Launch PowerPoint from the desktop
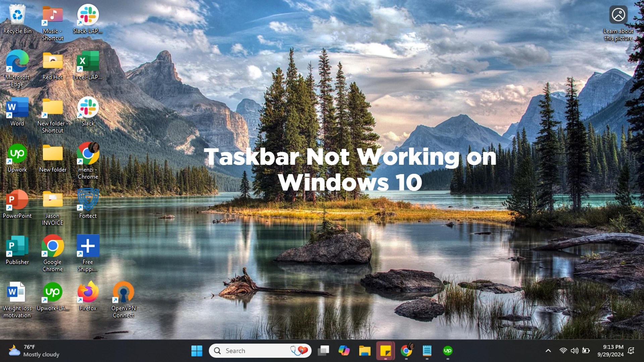Viewport: 644px width, 362px height. click(x=17, y=201)
